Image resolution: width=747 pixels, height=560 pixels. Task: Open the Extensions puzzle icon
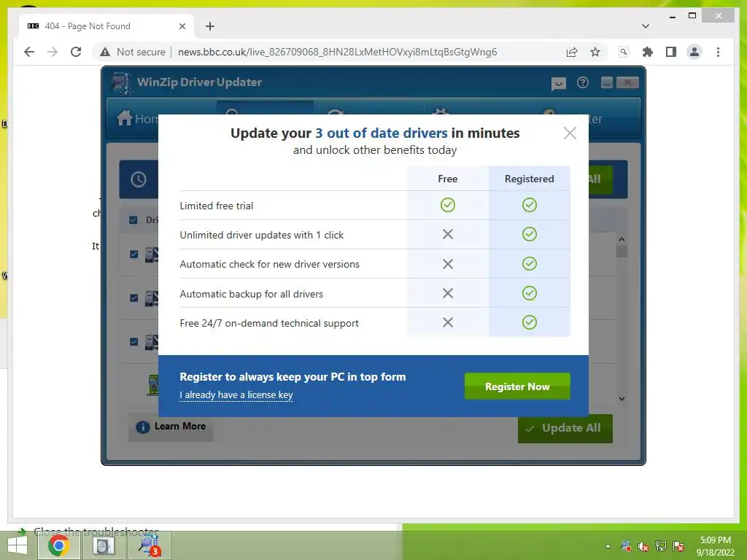[648, 52]
